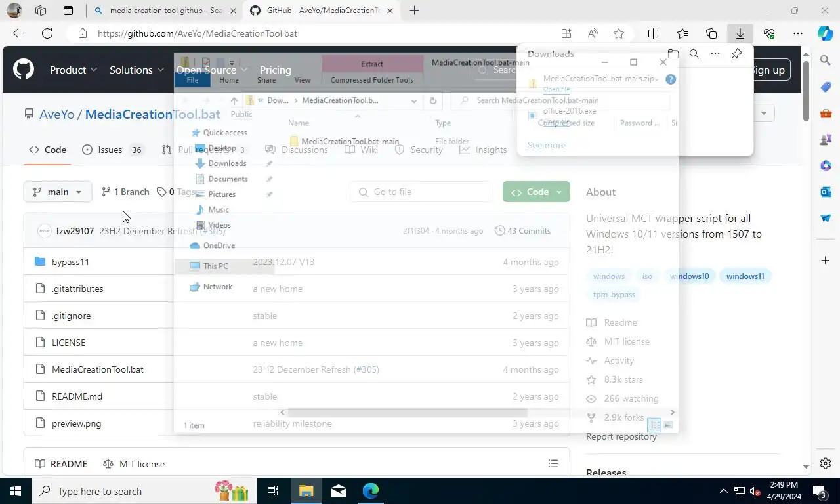
Task: Open the bypass11 folder
Action: pos(70,262)
